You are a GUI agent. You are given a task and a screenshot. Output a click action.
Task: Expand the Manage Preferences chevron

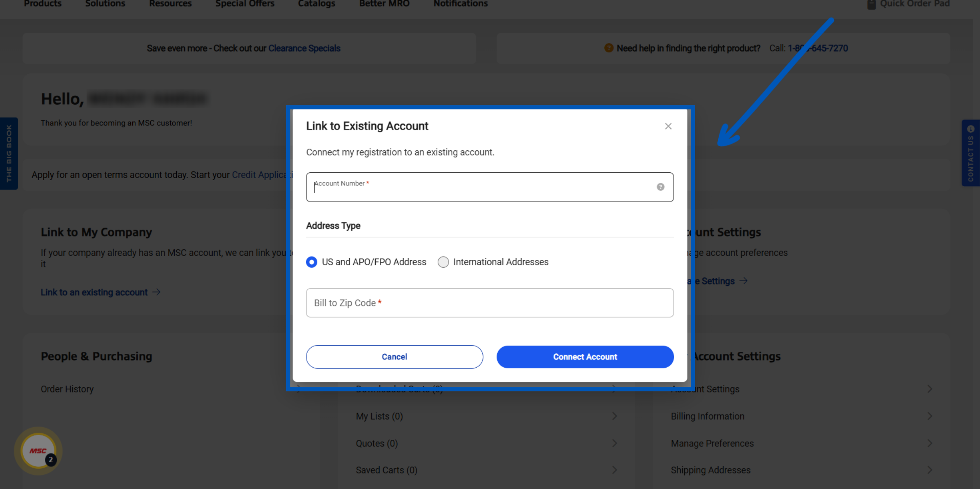(x=930, y=443)
